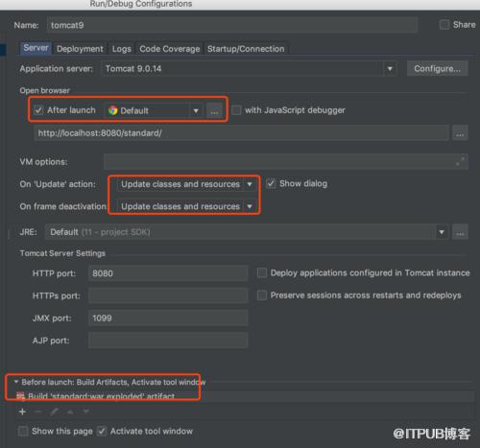Expand the VM options field
Screen dimensions: 480x448
pos(460,162)
